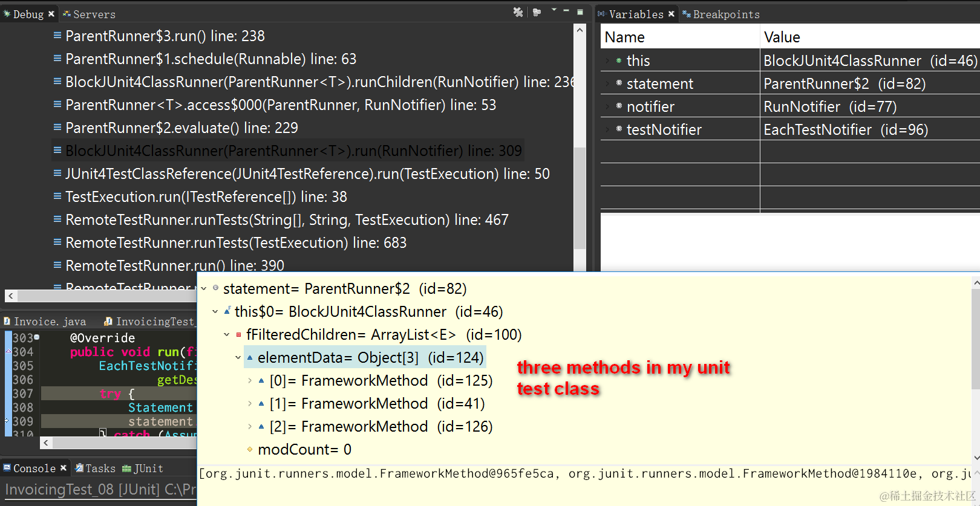Select frame RemoteTestRunner.runTests line 683
The image size is (980, 506).
(x=236, y=243)
